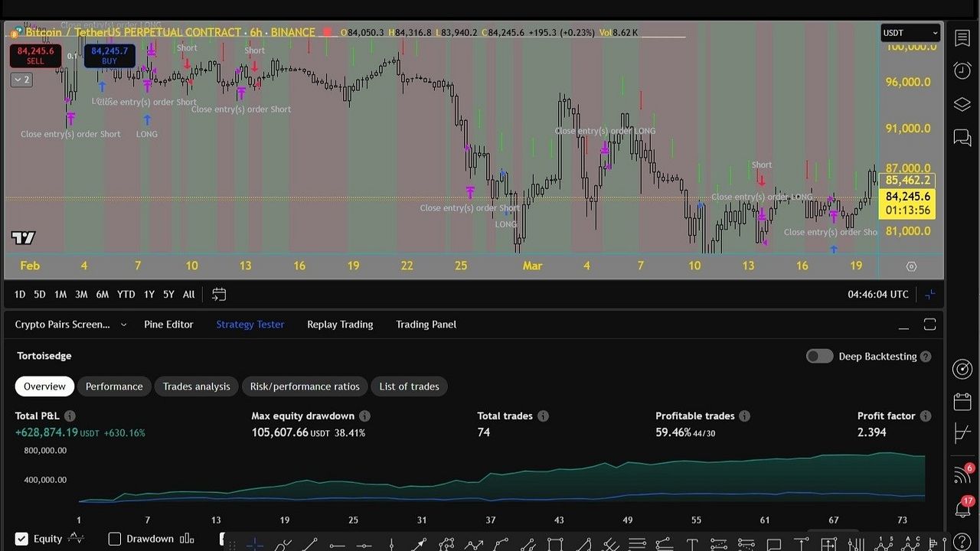The width and height of the screenshot is (980, 551).
Task: Click the Bitcoin / TetherUS perpetual contract title
Action: coord(170,32)
